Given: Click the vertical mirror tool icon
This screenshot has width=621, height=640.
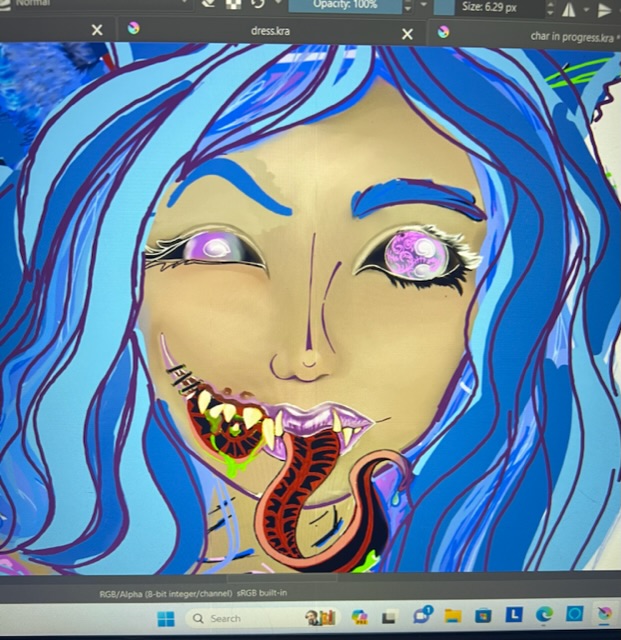Looking at the screenshot, I should tap(603, 7).
